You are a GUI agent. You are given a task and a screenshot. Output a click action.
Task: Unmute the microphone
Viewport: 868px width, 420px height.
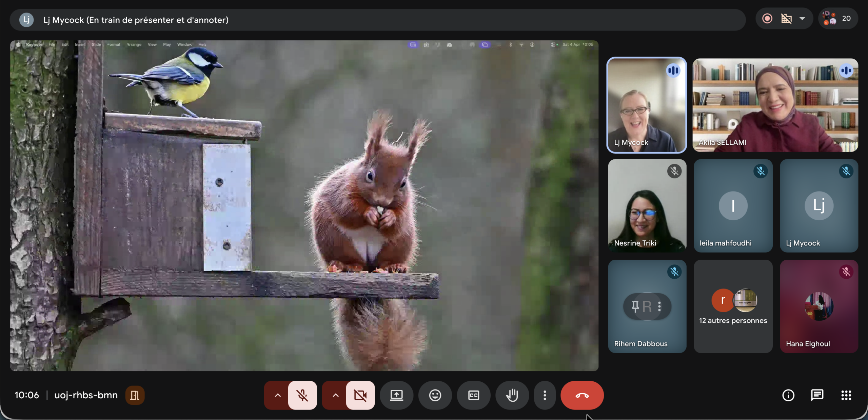pyautogui.click(x=302, y=395)
